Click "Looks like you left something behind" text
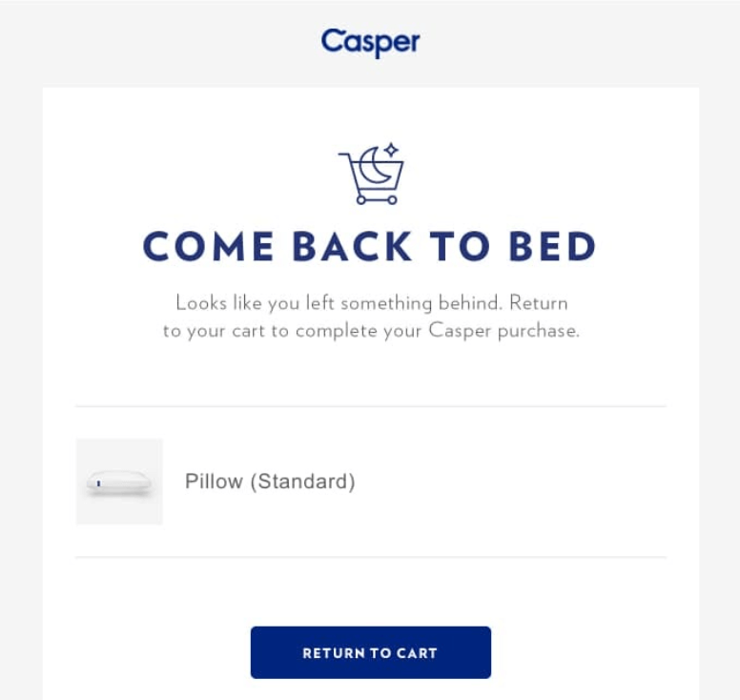This screenshot has width=740, height=700. click(338, 303)
